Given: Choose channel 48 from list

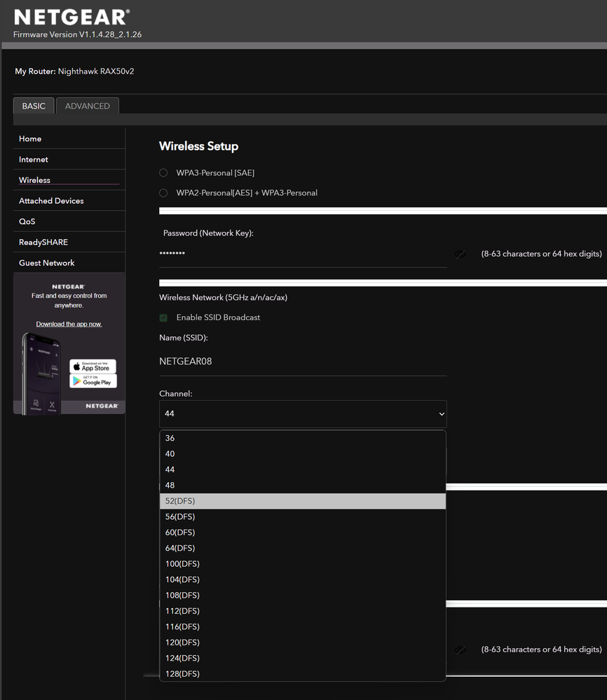Looking at the screenshot, I should (x=303, y=486).
